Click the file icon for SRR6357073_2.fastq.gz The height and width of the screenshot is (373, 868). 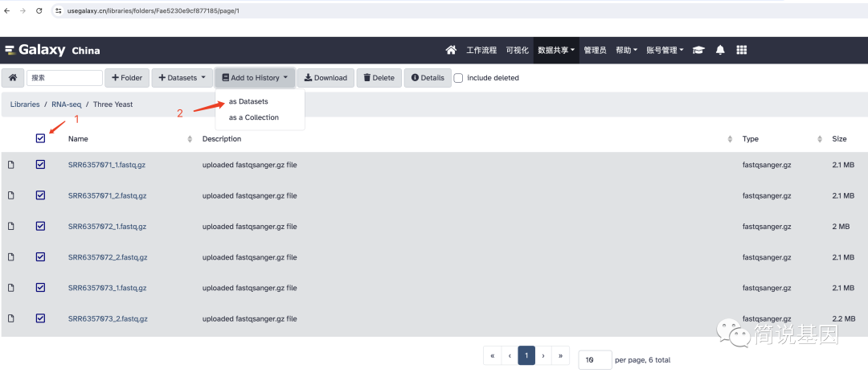pyautogui.click(x=10, y=318)
